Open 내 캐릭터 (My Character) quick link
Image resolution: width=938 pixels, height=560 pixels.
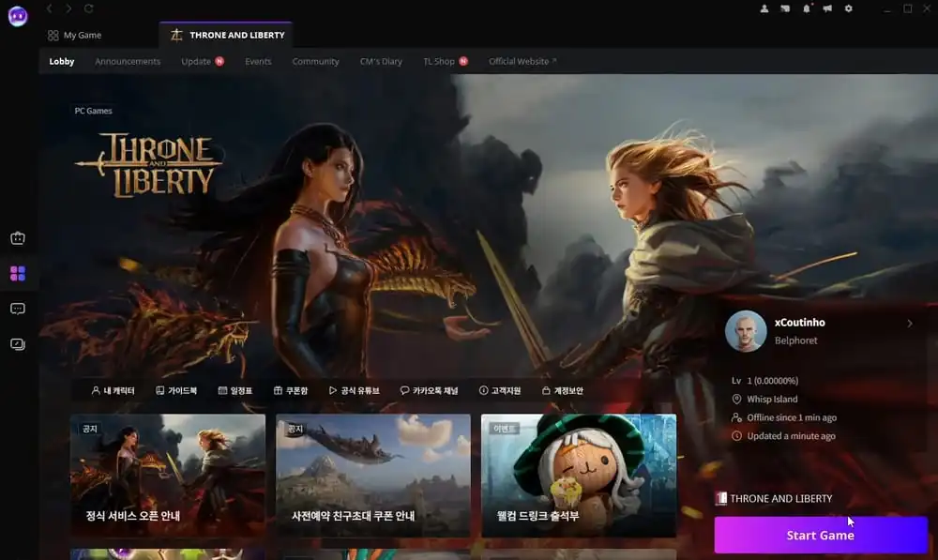(113, 390)
